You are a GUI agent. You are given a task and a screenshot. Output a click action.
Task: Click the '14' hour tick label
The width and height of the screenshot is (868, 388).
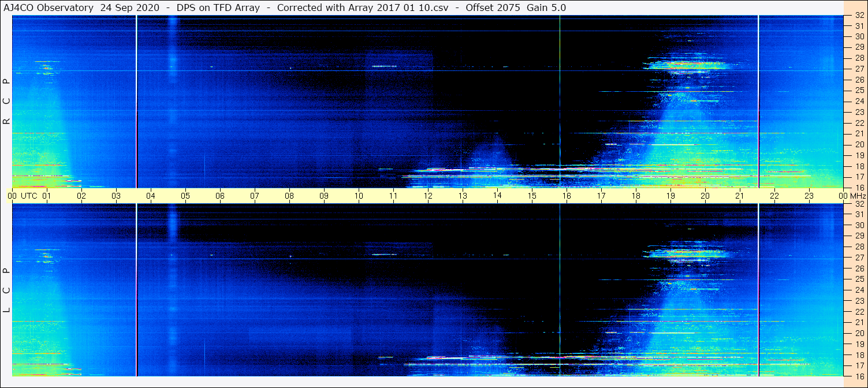coord(497,196)
